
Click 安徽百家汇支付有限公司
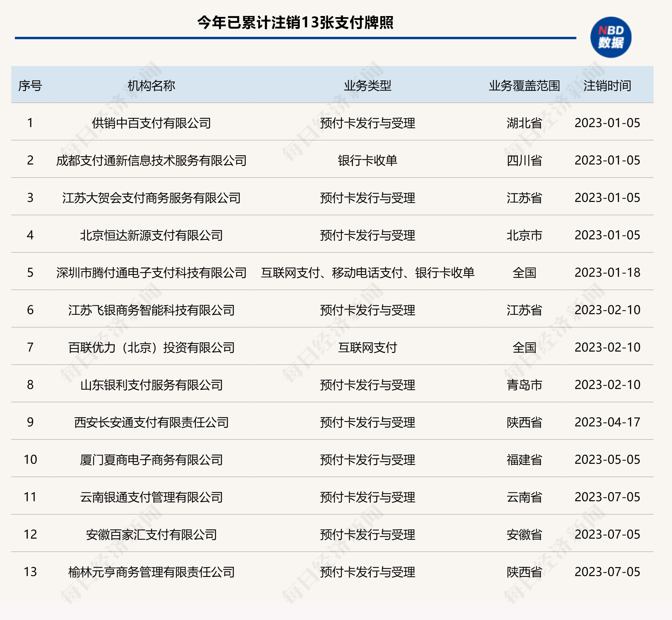(x=152, y=535)
